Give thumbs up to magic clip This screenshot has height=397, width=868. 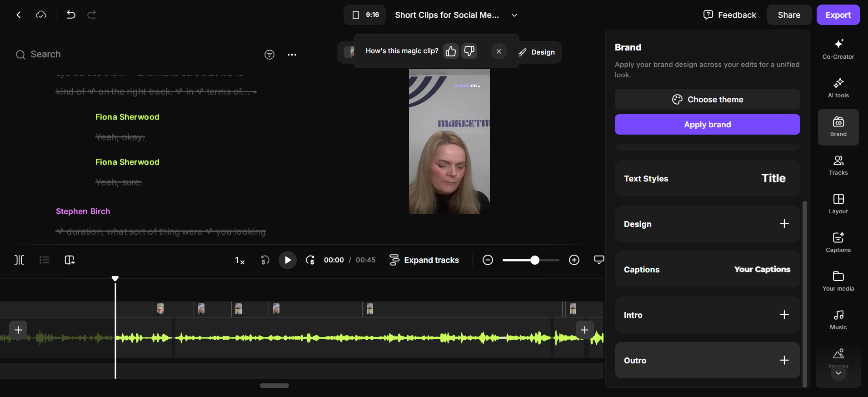[451, 51]
